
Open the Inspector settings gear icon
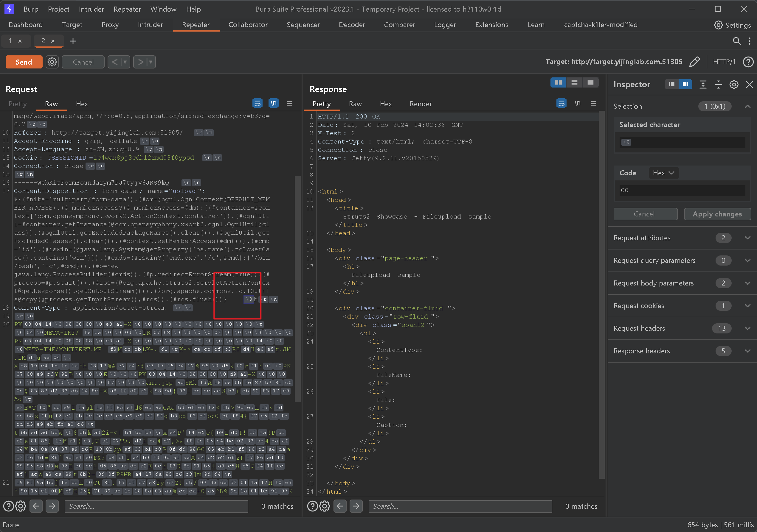click(733, 84)
